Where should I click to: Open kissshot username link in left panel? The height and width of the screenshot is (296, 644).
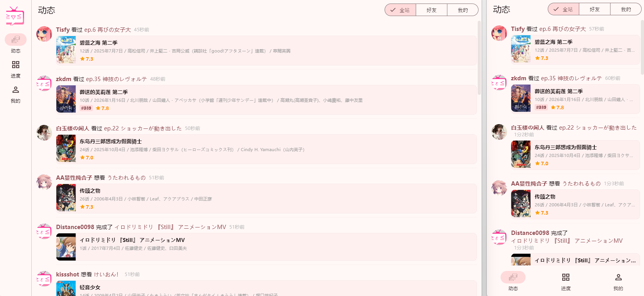tap(68, 274)
